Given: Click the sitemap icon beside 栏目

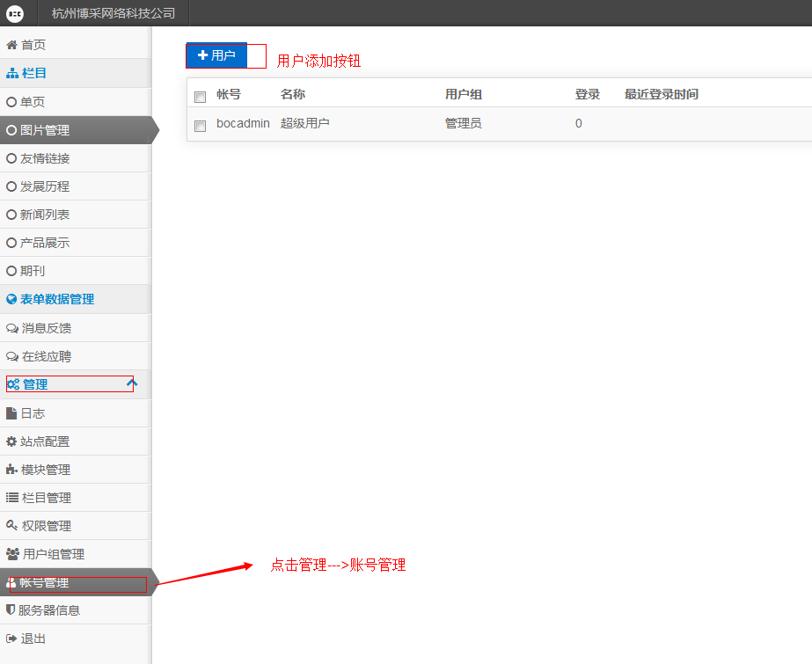Looking at the screenshot, I should click(11, 74).
